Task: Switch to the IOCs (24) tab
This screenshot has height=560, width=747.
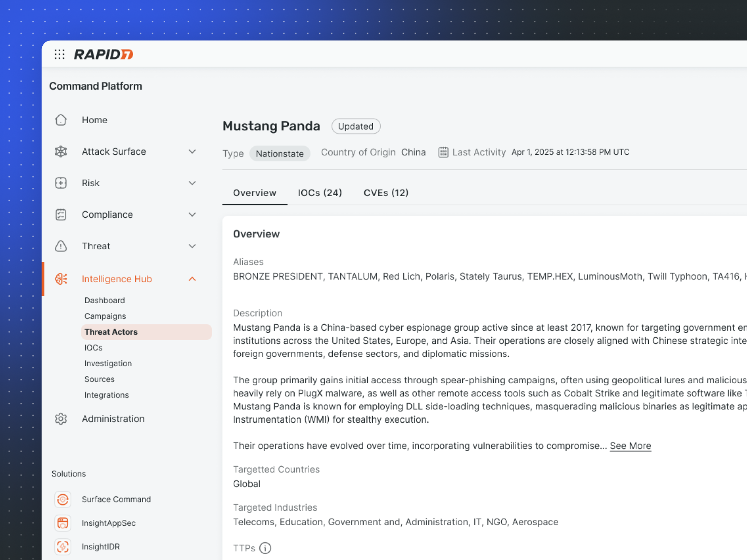Action: [320, 193]
